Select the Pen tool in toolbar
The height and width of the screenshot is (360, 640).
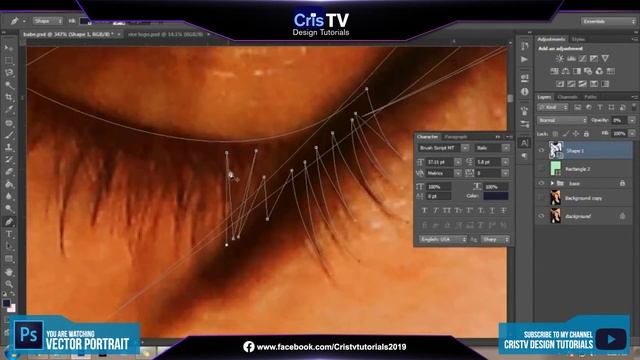pyautogui.click(x=9, y=222)
